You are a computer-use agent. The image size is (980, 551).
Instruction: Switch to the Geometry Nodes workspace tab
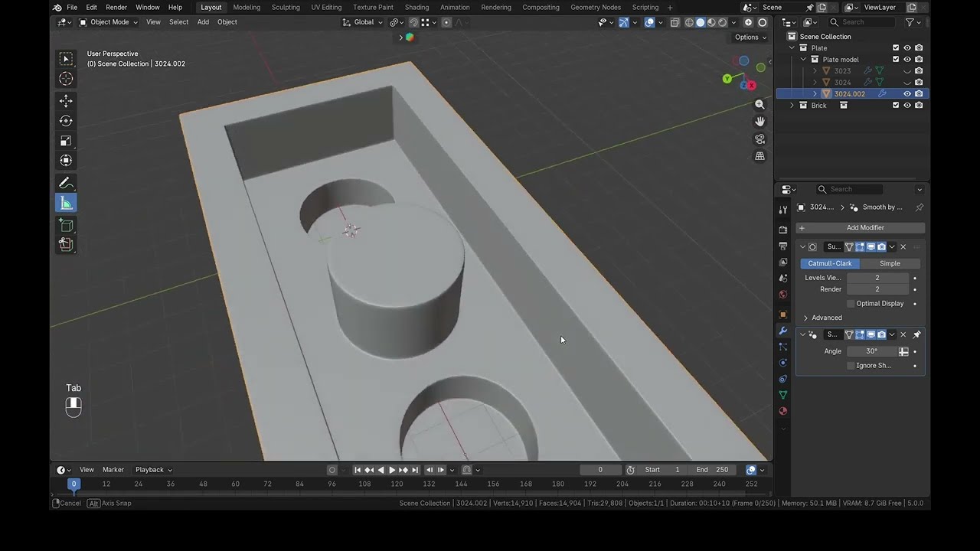[x=596, y=7]
